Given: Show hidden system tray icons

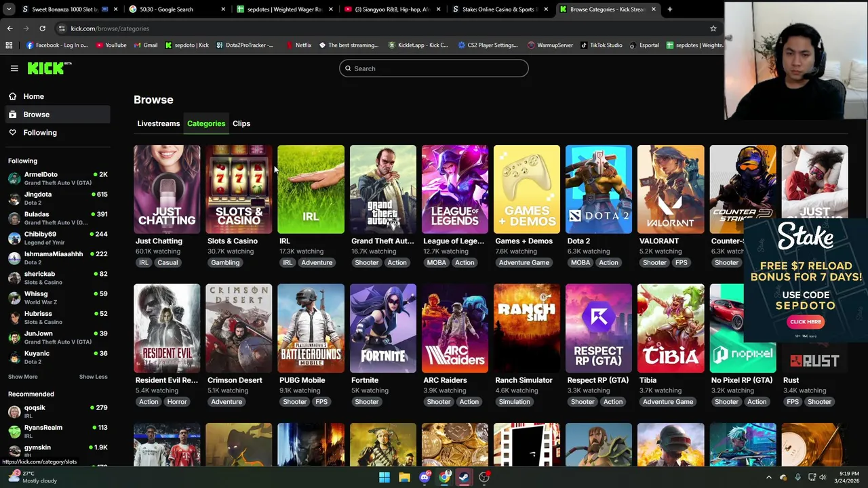Looking at the screenshot, I should (x=768, y=477).
